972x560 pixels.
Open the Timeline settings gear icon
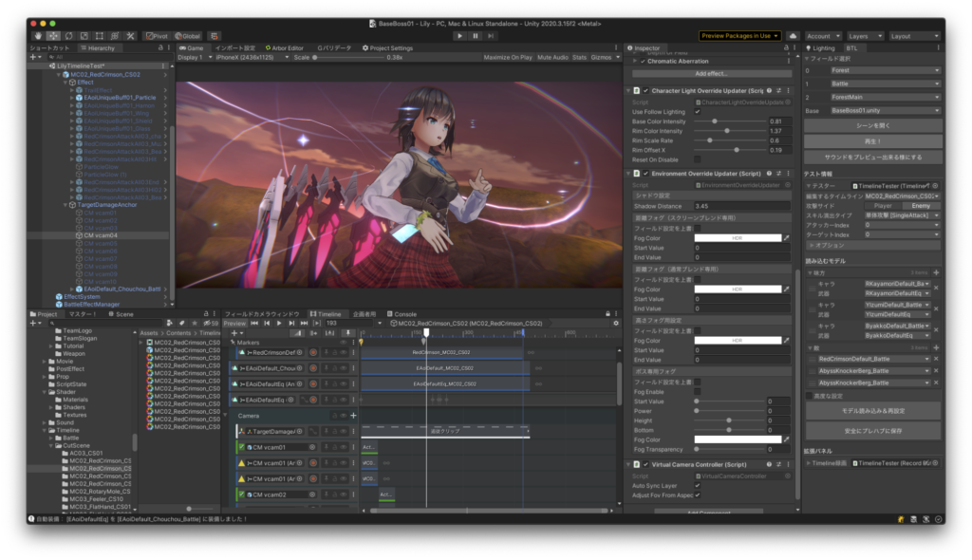[615, 323]
